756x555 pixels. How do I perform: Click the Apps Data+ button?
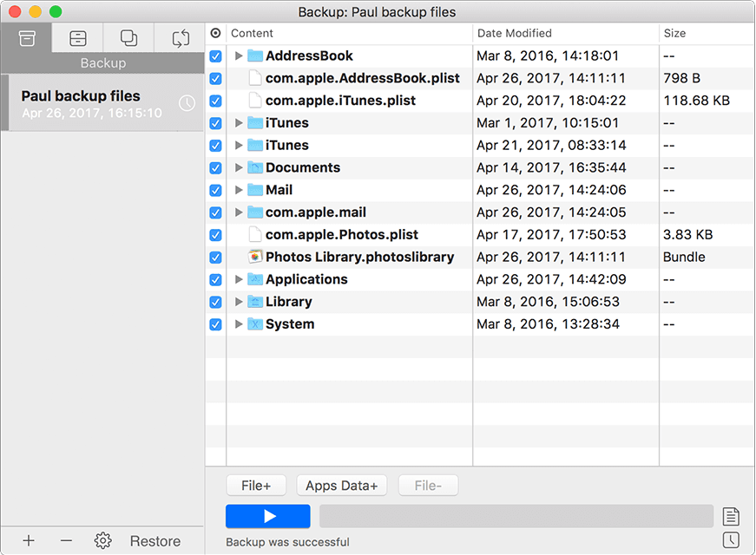[341, 485]
